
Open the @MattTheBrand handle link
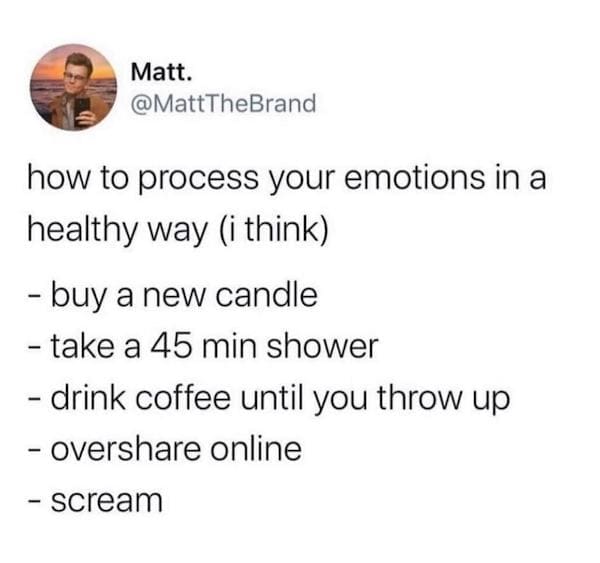pos(223,104)
